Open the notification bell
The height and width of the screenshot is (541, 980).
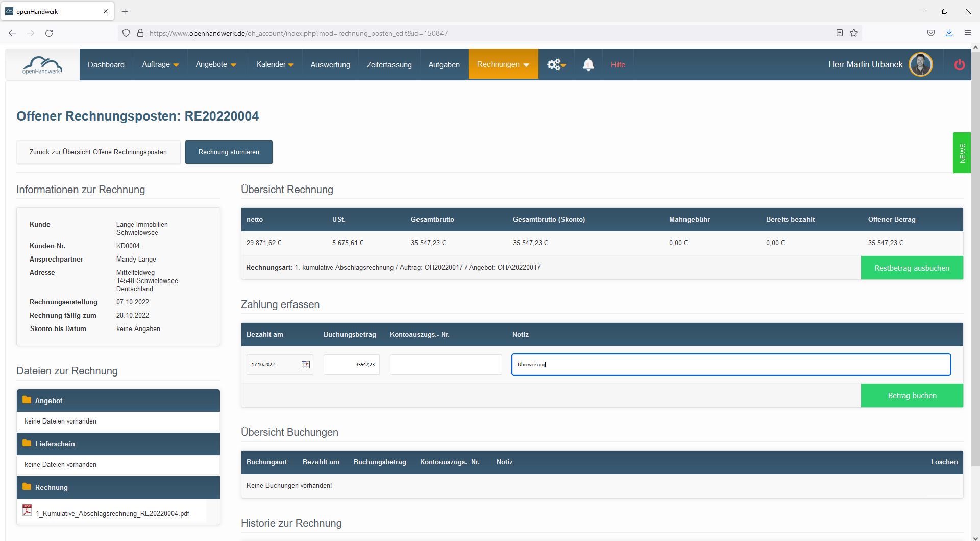[x=588, y=65]
